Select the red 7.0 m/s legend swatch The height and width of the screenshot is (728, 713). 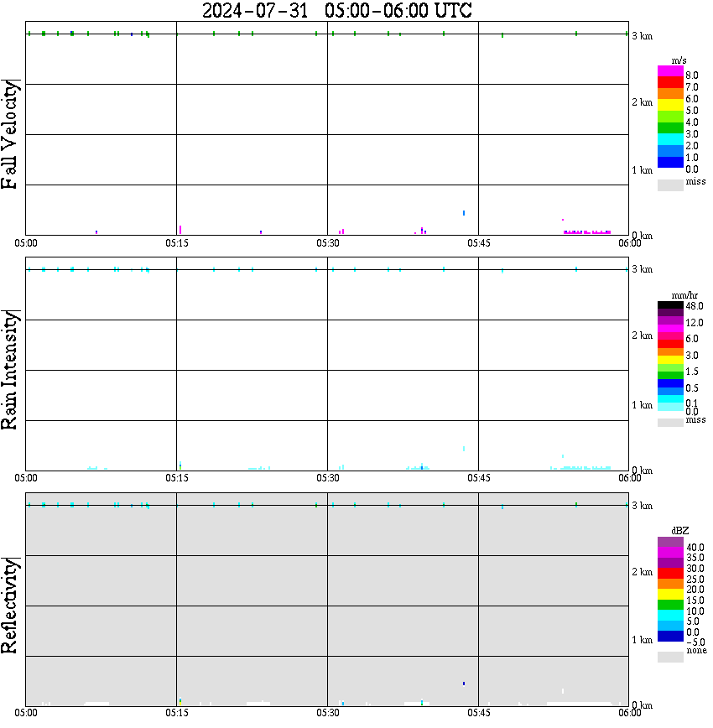(x=670, y=83)
